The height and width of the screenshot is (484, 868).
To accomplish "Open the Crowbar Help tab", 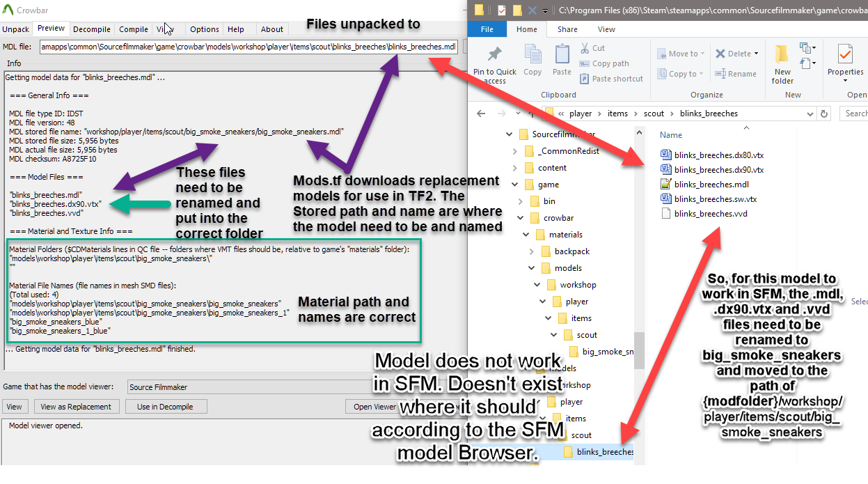I will coord(236,29).
